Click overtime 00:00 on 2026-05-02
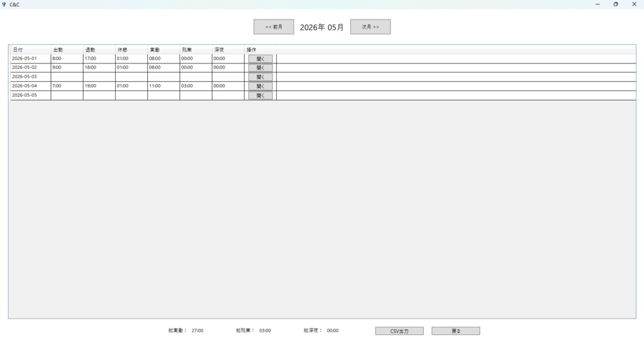 (196, 68)
